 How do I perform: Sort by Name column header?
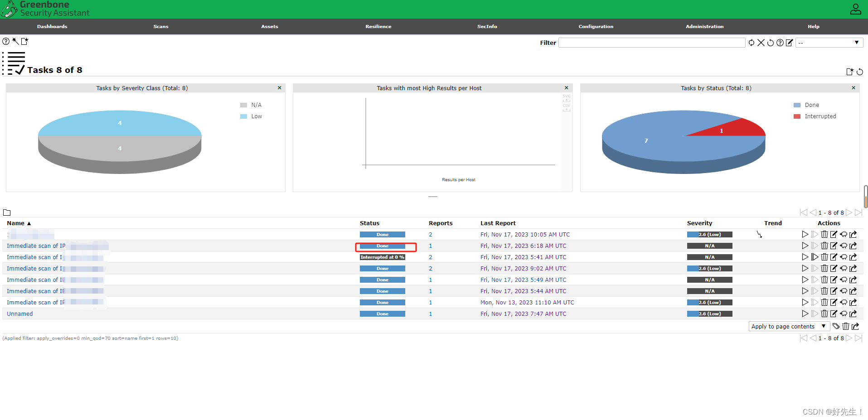(x=19, y=223)
